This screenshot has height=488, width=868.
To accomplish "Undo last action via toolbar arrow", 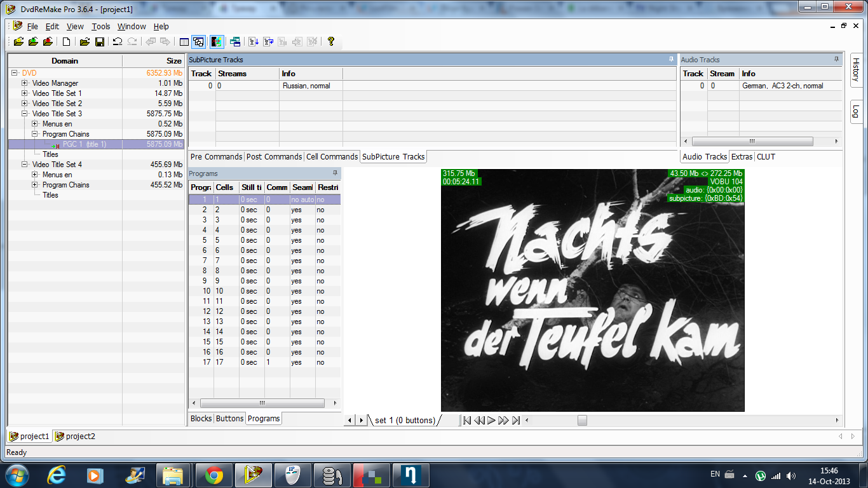I will pos(118,42).
